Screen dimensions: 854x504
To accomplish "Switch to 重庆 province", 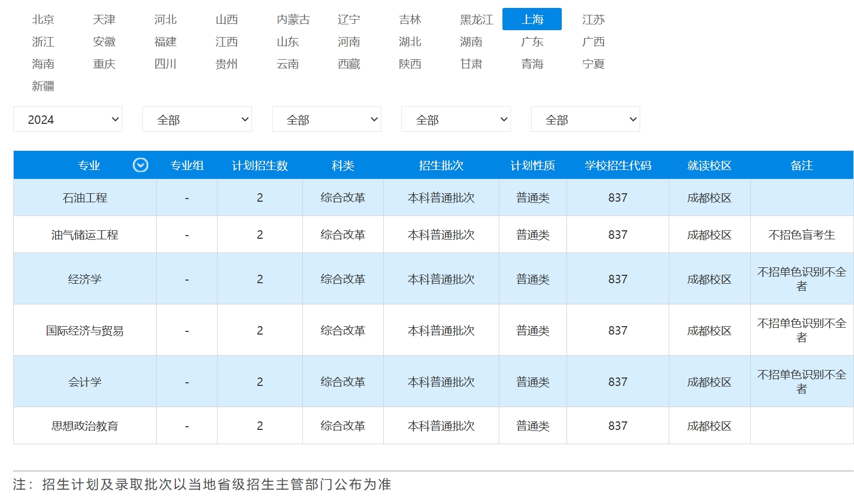I will click(104, 64).
